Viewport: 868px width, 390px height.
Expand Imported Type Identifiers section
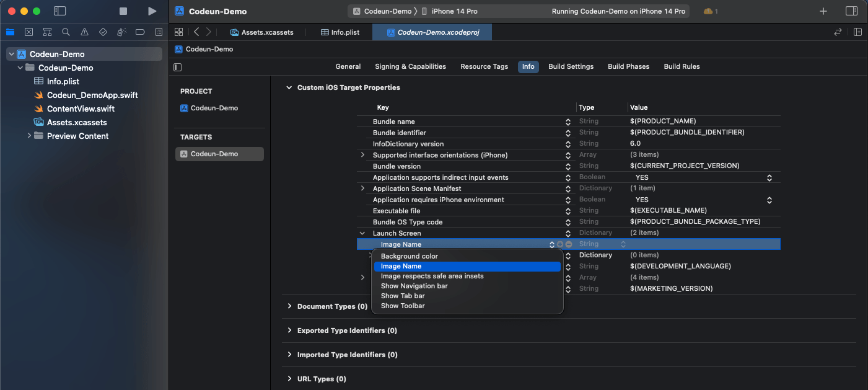point(289,355)
